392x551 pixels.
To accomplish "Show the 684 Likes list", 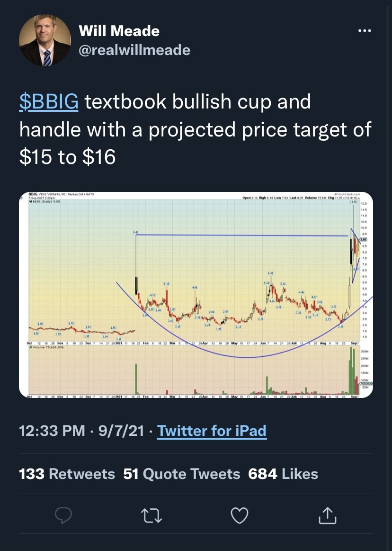I will (283, 474).
